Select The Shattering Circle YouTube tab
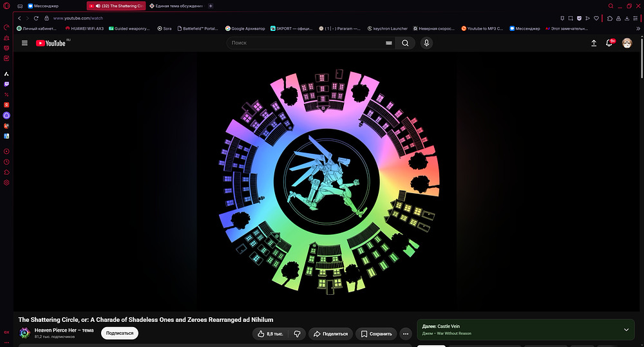Image resolution: width=644 pixels, height=347 pixels. [116, 6]
